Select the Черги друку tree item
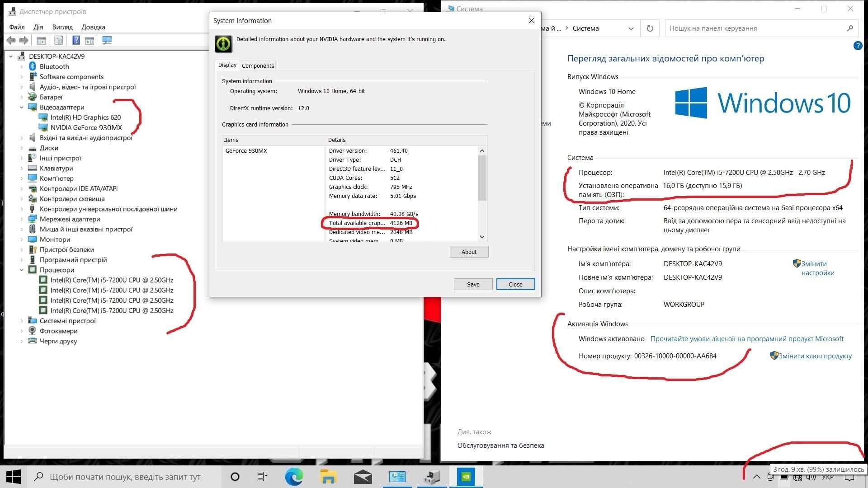This screenshot has height=488, width=868. tap(58, 341)
